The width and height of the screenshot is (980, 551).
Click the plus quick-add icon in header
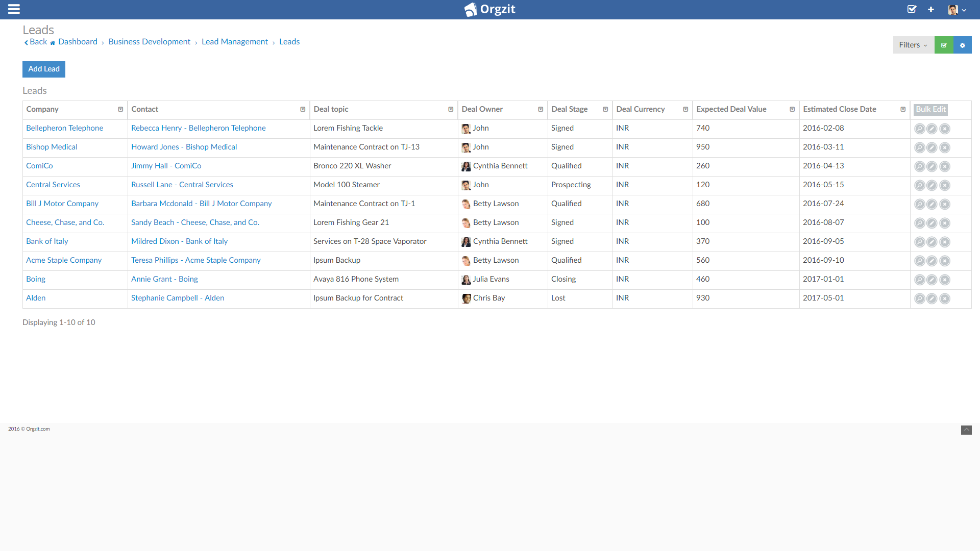(931, 10)
